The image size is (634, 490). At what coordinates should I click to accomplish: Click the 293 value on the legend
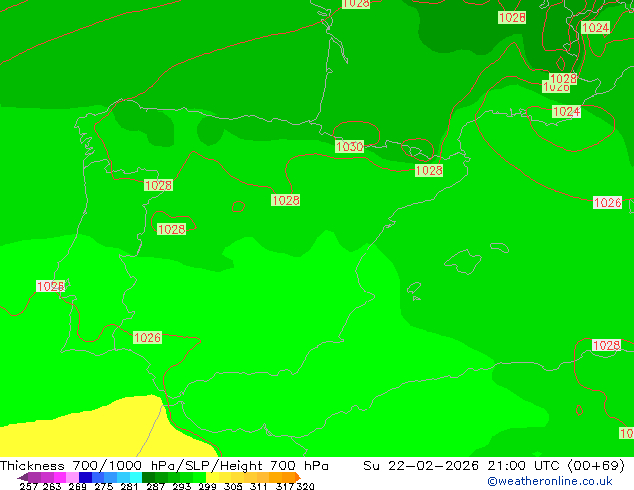(x=182, y=486)
